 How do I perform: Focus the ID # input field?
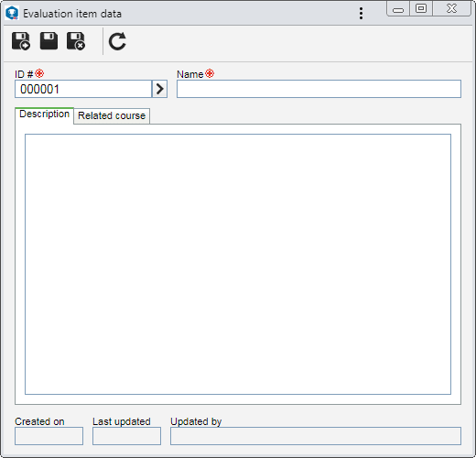coord(83,89)
